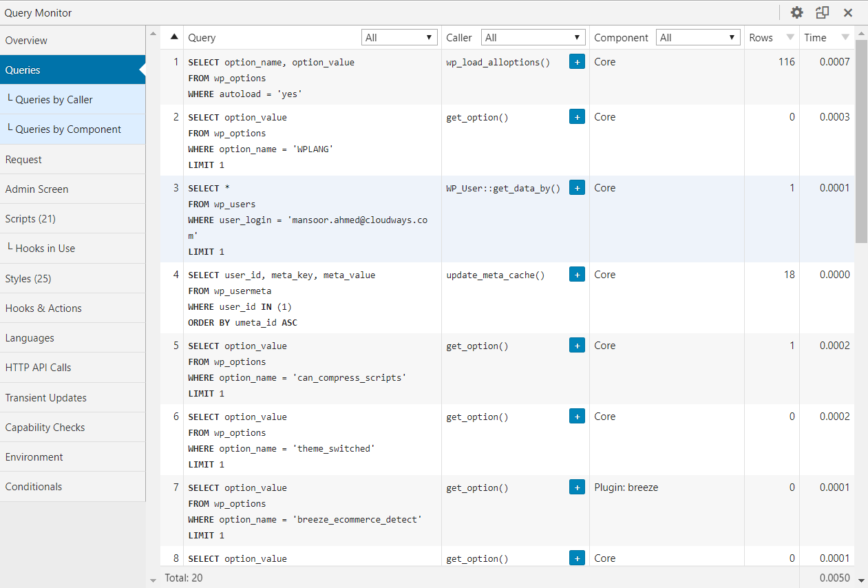
Task: Click the panel position toggle icon
Action: click(x=822, y=12)
